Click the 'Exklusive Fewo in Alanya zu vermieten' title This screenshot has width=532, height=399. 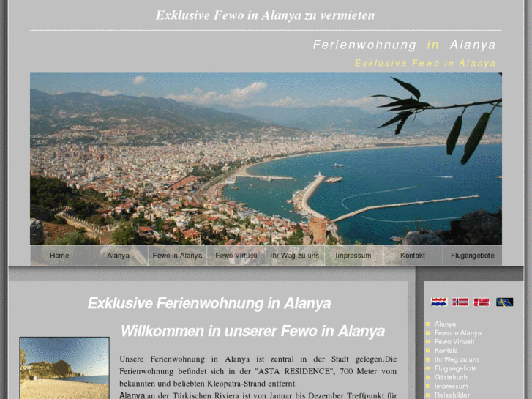tap(266, 15)
